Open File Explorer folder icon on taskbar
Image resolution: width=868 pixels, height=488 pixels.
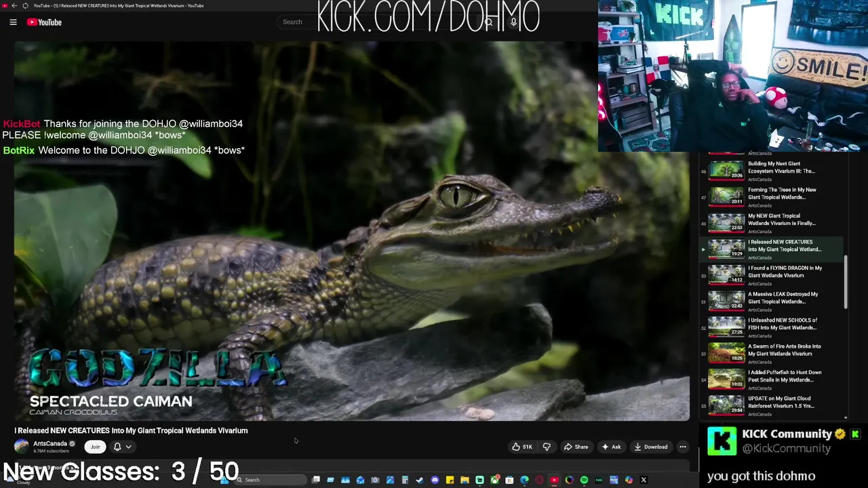point(465,480)
